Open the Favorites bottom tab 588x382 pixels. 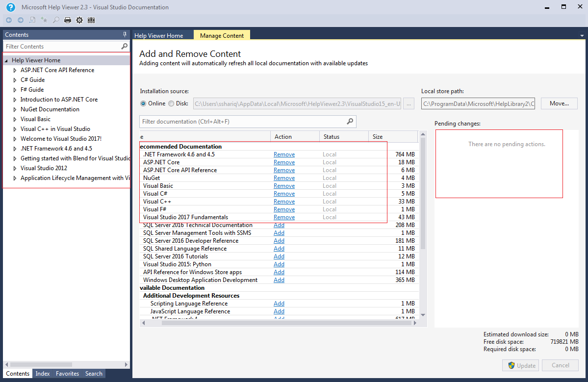(x=68, y=373)
